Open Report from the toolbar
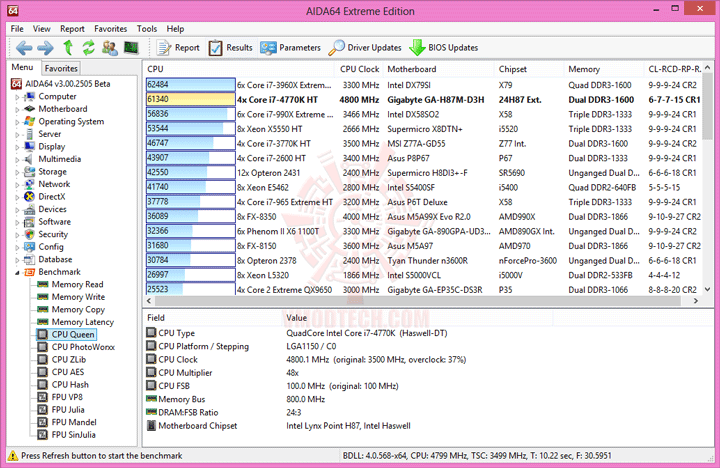Image resolution: width=720 pixels, height=468 pixels. [x=179, y=48]
